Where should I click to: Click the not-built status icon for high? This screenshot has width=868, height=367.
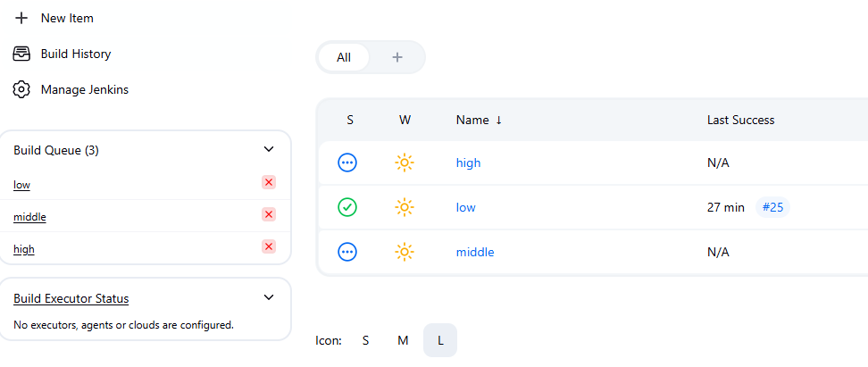347,163
